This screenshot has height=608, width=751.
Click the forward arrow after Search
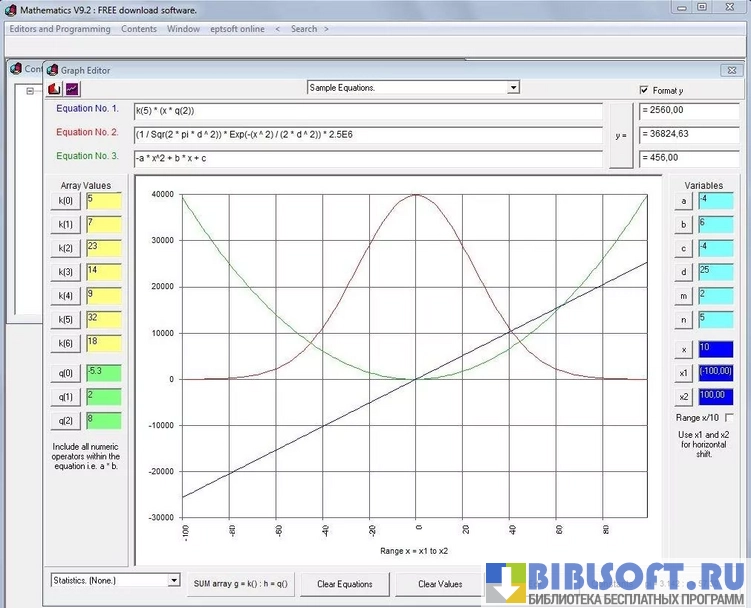(x=325, y=29)
